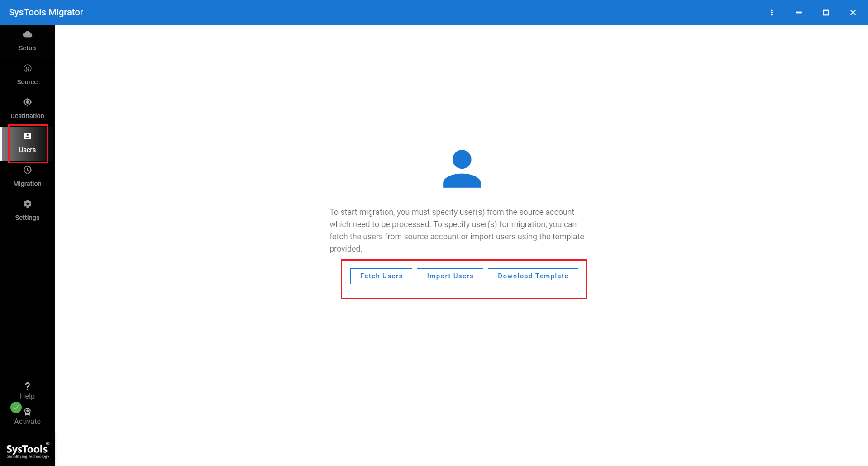Click the Download Template button
This screenshot has width=868, height=466.
(533, 276)
